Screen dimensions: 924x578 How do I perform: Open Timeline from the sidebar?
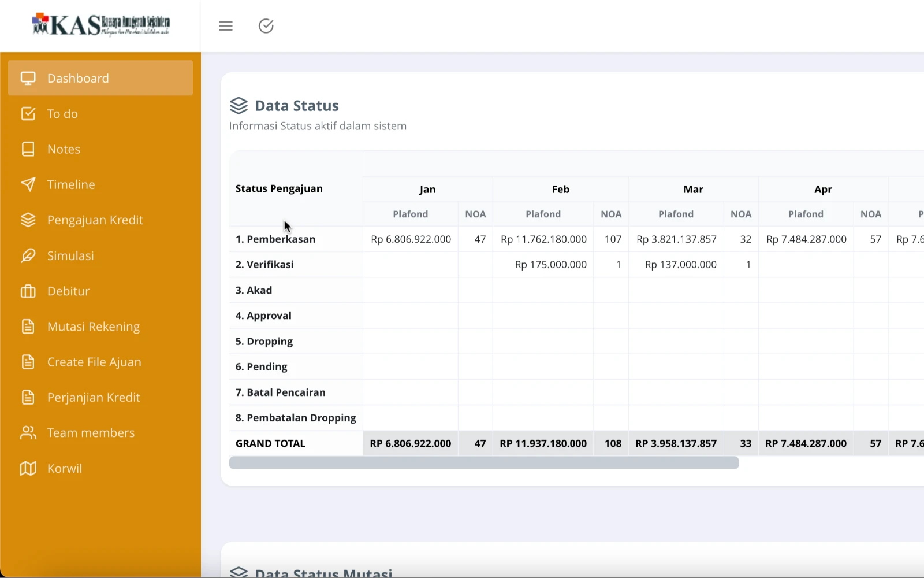pos(100,184)
